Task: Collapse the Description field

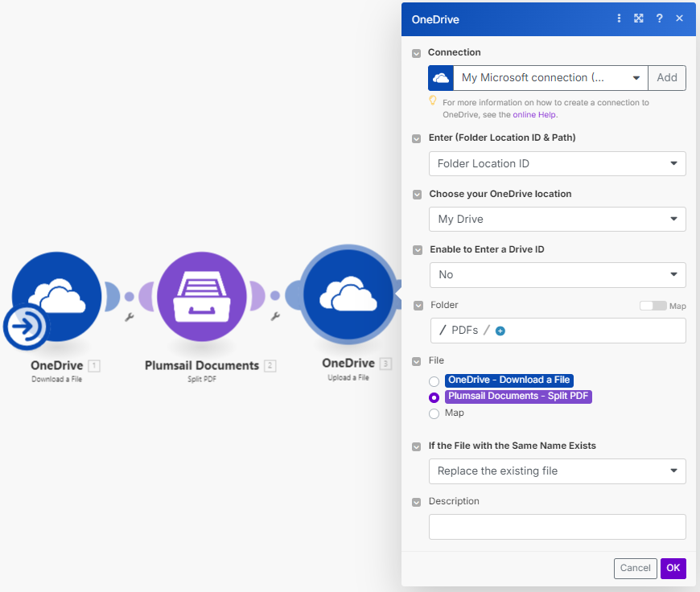Action: [x=417, y=502]
